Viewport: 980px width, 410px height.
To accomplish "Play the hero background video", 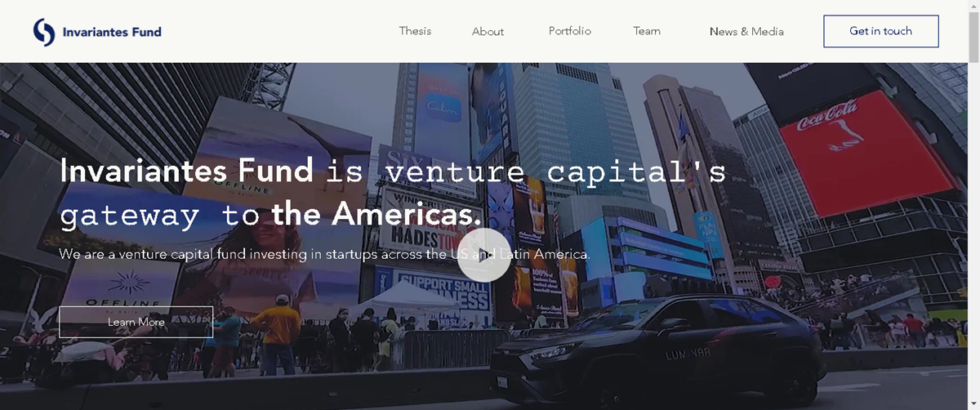I will tap(484, 255).
